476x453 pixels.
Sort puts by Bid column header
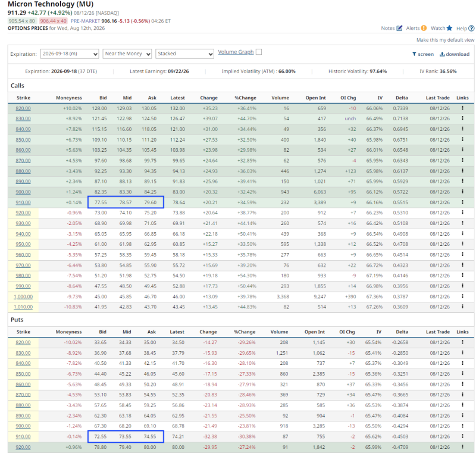[102, 332]
